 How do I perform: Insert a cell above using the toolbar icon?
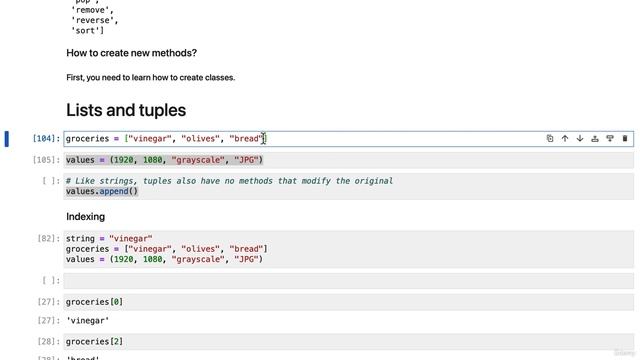[595, 138]
